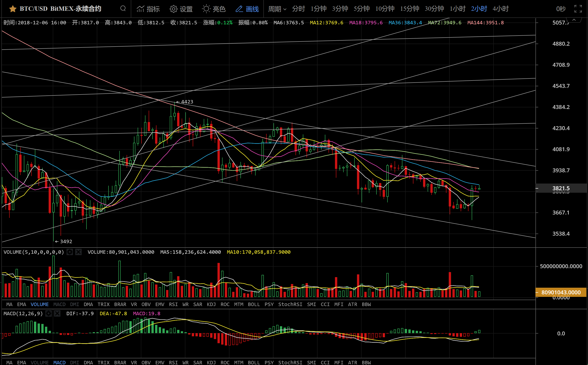
Task: Open the symbol search magnifier icon
Action: 123,9
